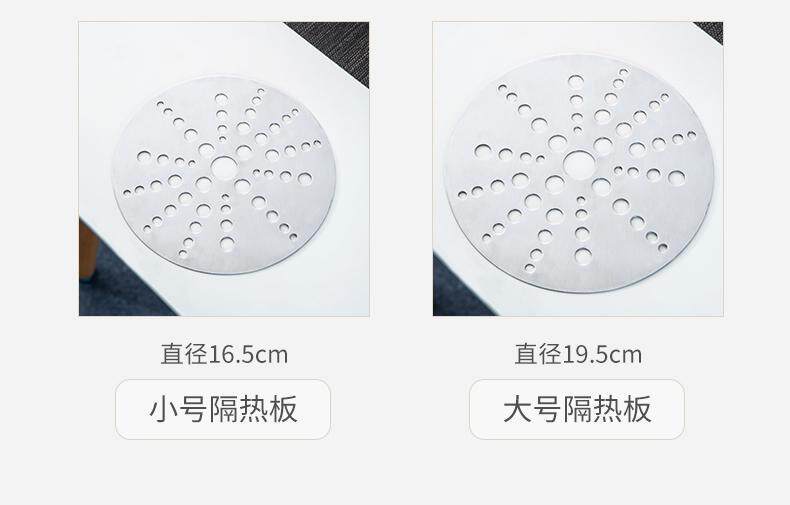Click the 直径16.5cm size label
Image resolution: width=790 pixels, height=505 pixels.
click(x=224, y=354)
